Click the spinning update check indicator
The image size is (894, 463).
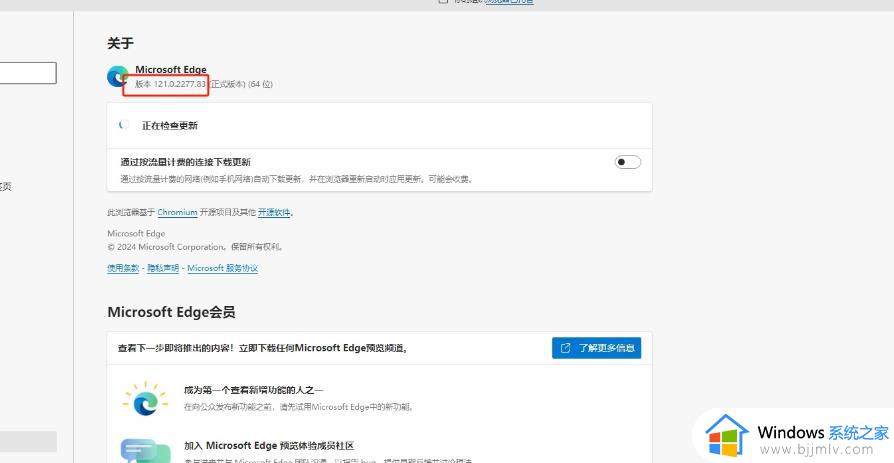pyautogui.click(x=123, y=125)
